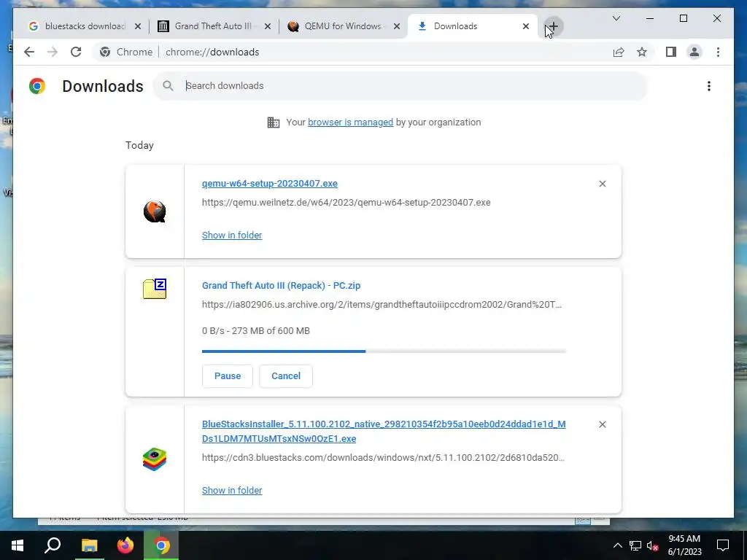Select the Downloads tab
Image resolution: width=747 pixels, height=560 pixels.
click(472, 26)
